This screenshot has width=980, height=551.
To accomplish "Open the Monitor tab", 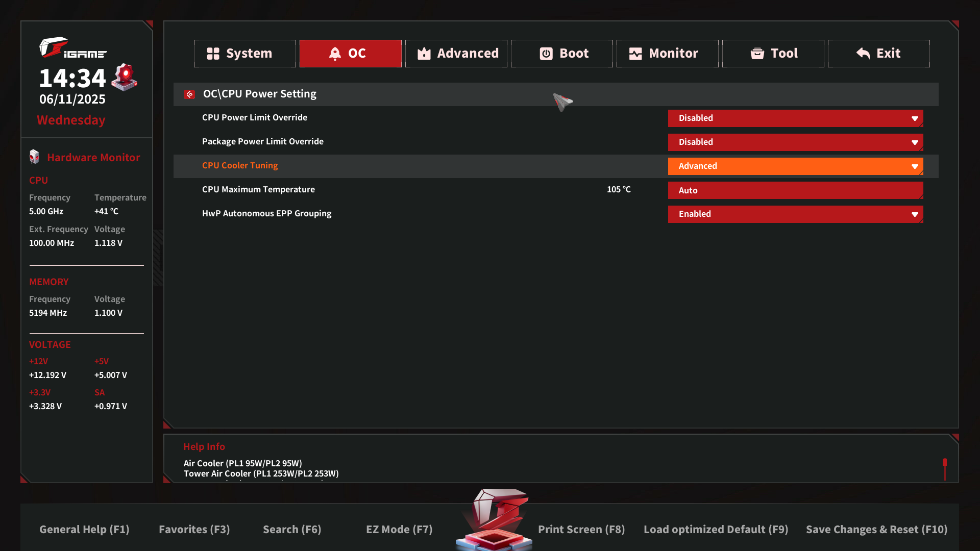I will (667, 54).
